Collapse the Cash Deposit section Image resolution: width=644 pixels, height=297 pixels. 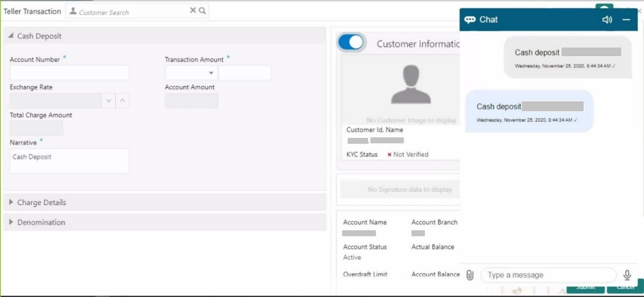[11, 36]
